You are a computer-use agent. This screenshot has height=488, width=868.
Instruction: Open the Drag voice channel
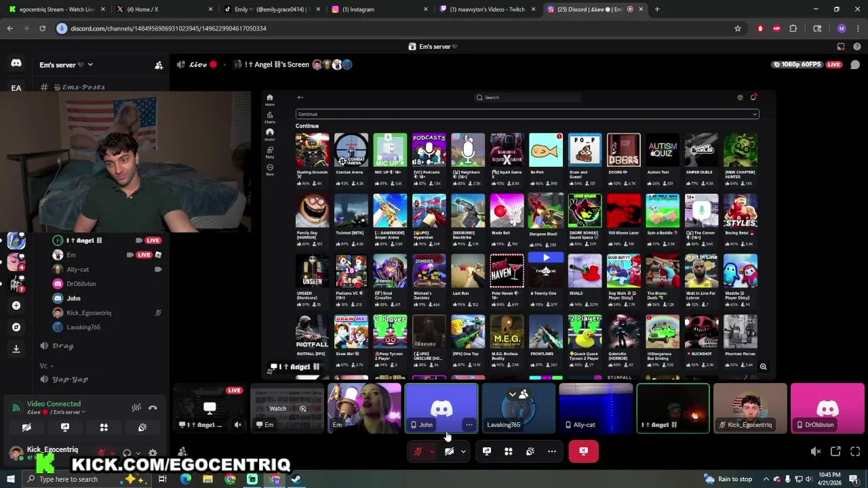click(x=63, y=346)
